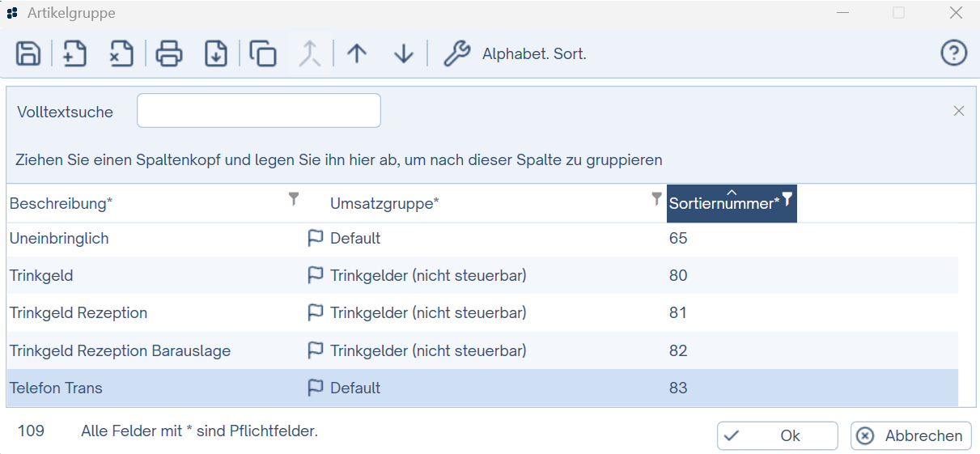Click the Print icon
This screenshot has width=980, height=454.
169,54
